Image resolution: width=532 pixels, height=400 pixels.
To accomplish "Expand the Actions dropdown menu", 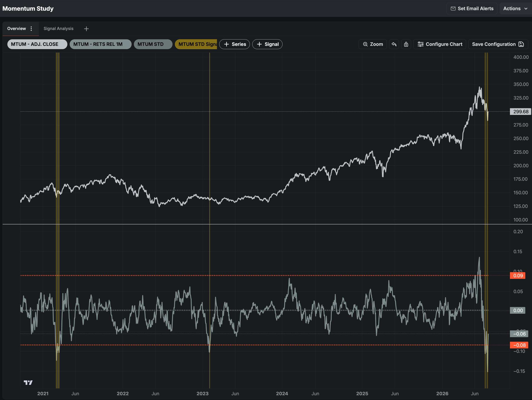I will pyautogui.click(x=515, y=9).
